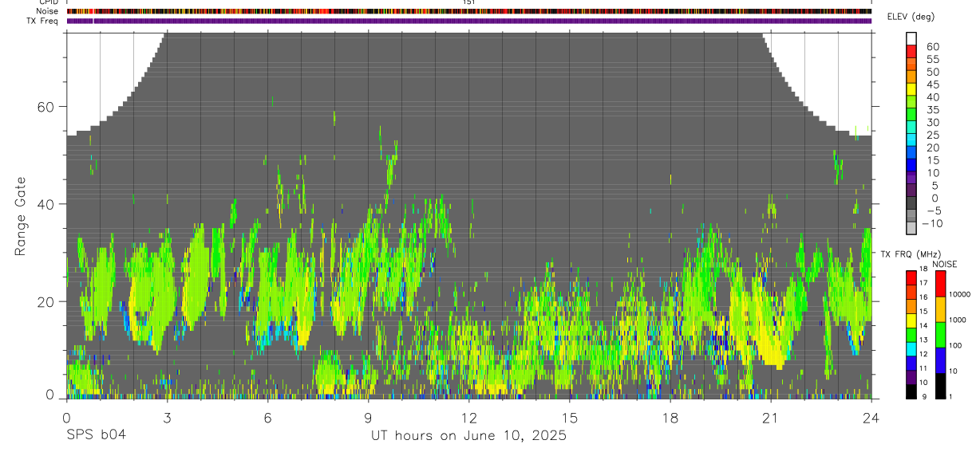Click the red 60 degree elevation swatch

(x=911, y=52)
